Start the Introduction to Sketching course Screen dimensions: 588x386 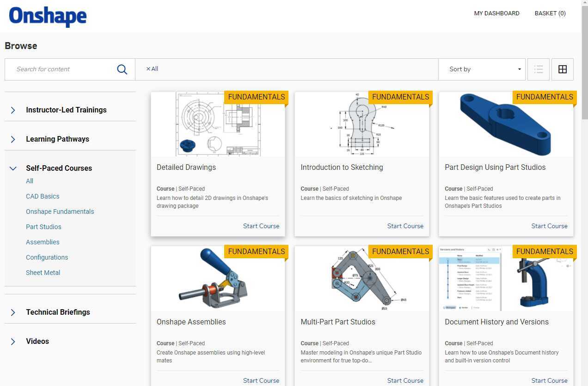405,226
